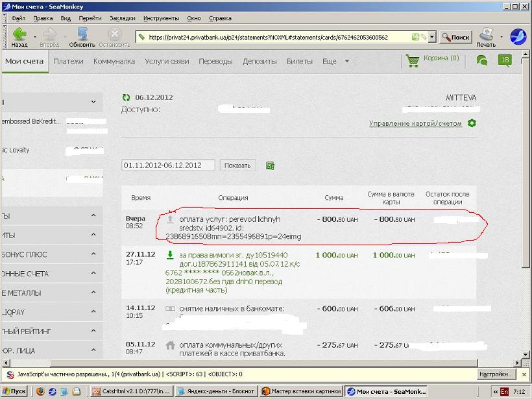Open the Управление картой/счетом link
This screenshot has width=532, height=399.
point(415,123)
